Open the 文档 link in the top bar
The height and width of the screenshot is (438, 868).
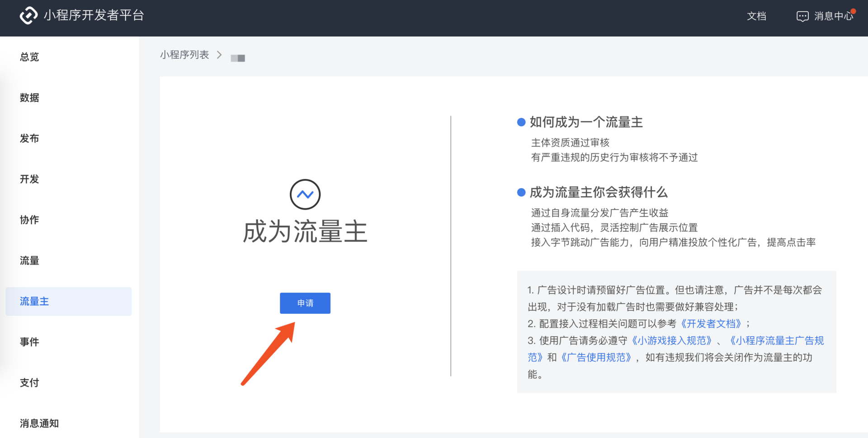click(757, 16)
